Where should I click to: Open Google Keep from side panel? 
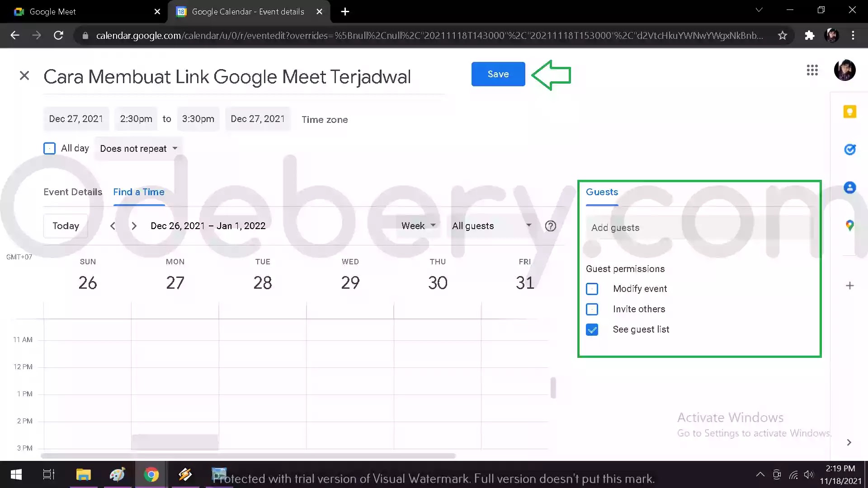click(849, 112)
